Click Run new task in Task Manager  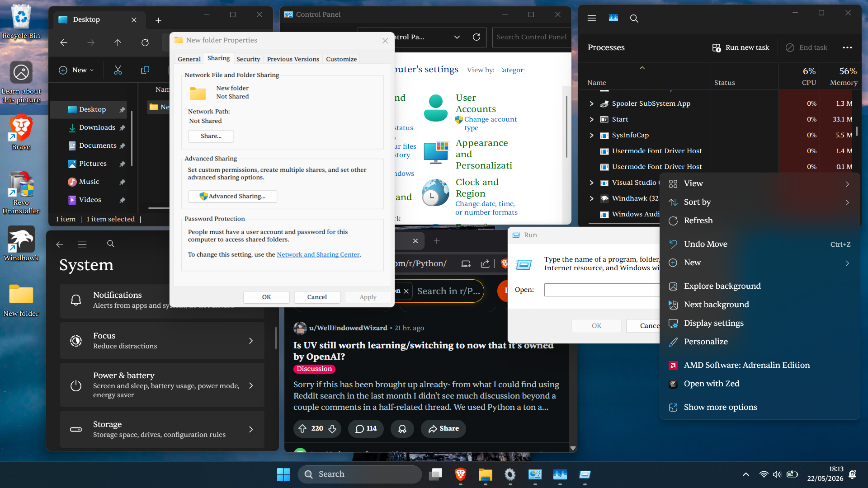coord(741,47)
